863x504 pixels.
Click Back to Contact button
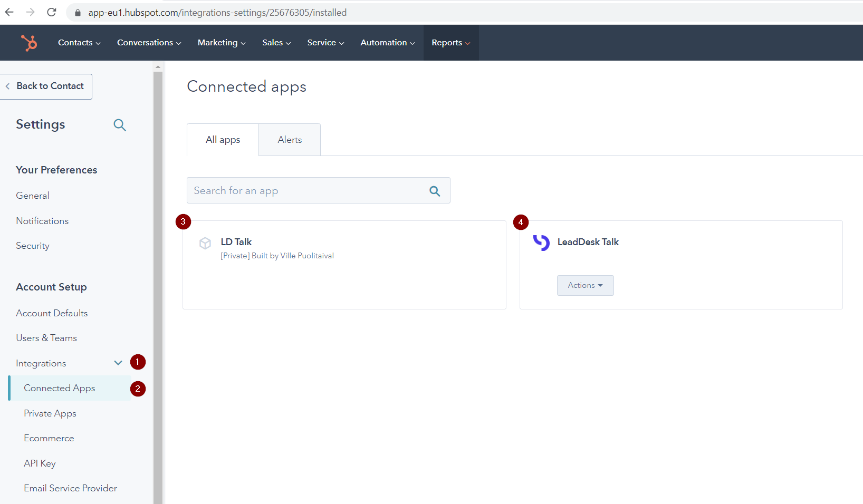(46, 86)
